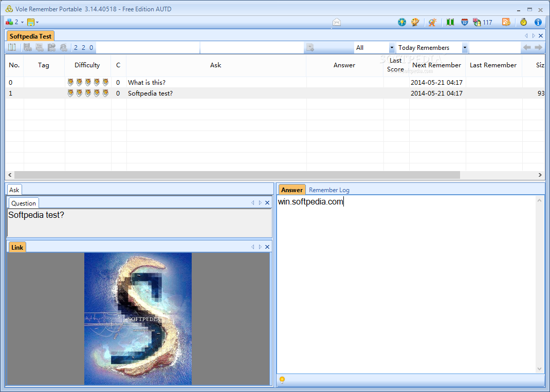Click the list's scroll right arrow
The height and width of the screenshot is (392, 550).
point(540,175)
